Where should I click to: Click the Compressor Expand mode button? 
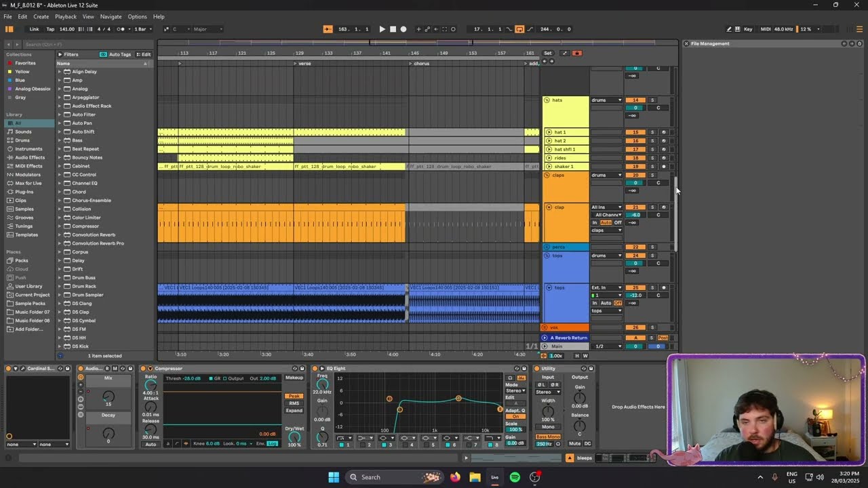(294, 411)
